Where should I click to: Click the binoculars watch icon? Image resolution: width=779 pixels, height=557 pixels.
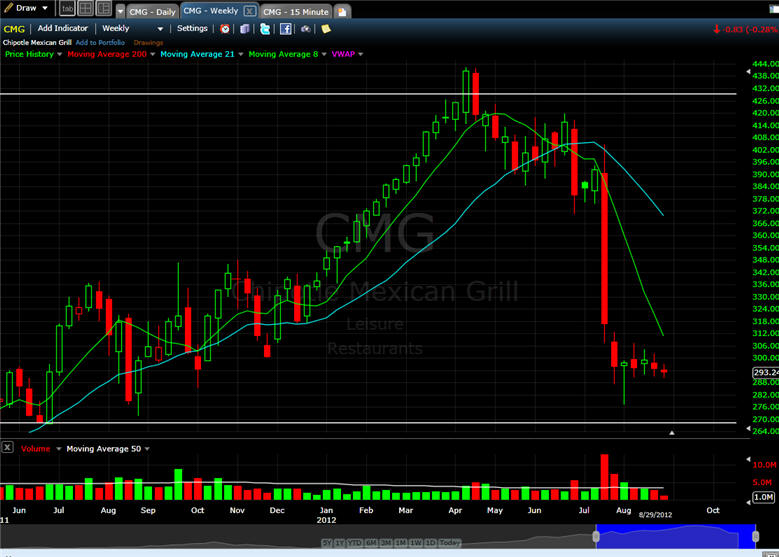[306, 29]
